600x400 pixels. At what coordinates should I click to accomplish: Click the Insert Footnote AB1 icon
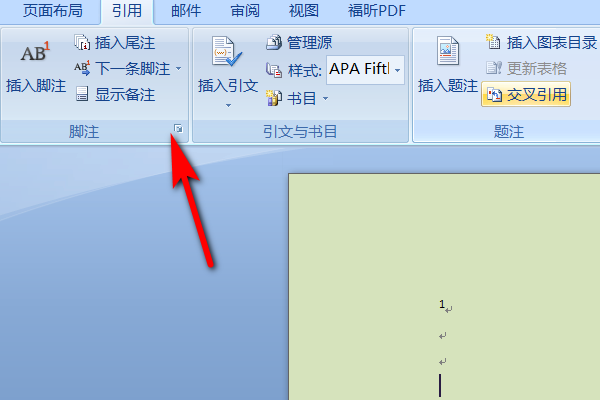[36, 51]
